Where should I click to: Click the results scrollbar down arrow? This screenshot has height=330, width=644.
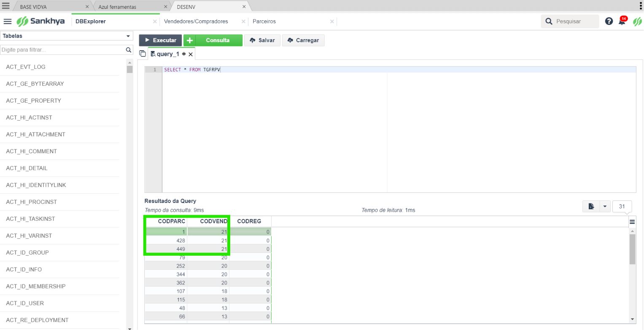(x=632, y=319)
